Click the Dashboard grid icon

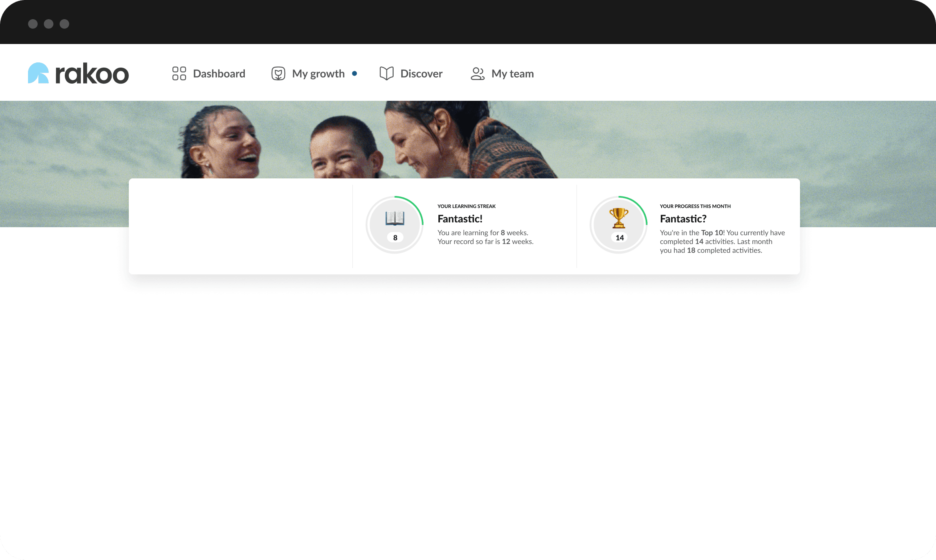[179, 73]
